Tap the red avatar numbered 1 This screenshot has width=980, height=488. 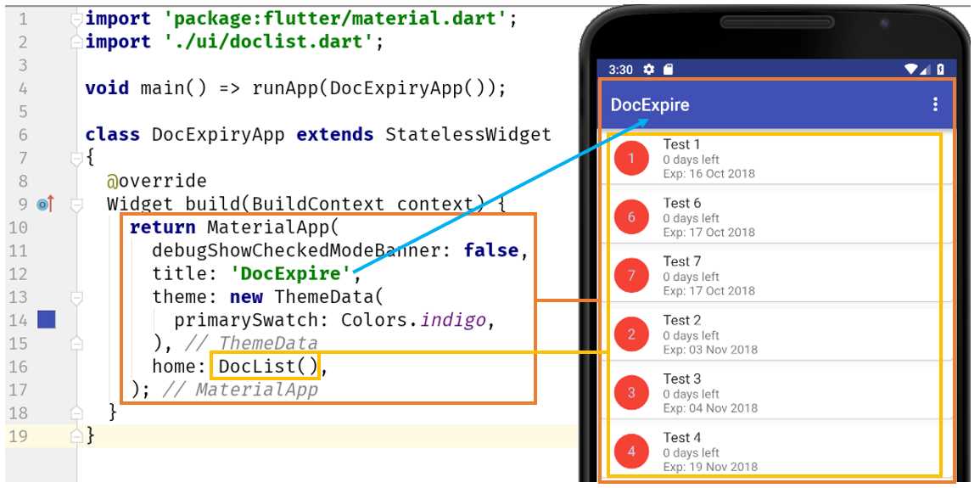631,158
